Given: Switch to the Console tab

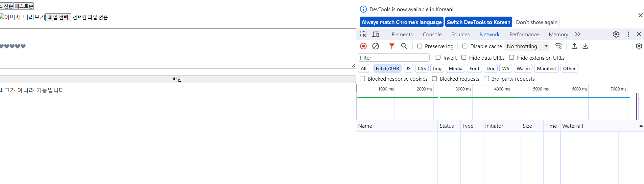Looking at the screenshot, I should (x=432, y=34).
